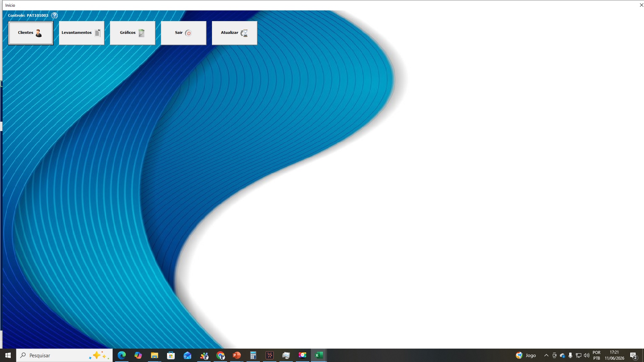Click the Controle: PAT101003 label

(28, 15)
